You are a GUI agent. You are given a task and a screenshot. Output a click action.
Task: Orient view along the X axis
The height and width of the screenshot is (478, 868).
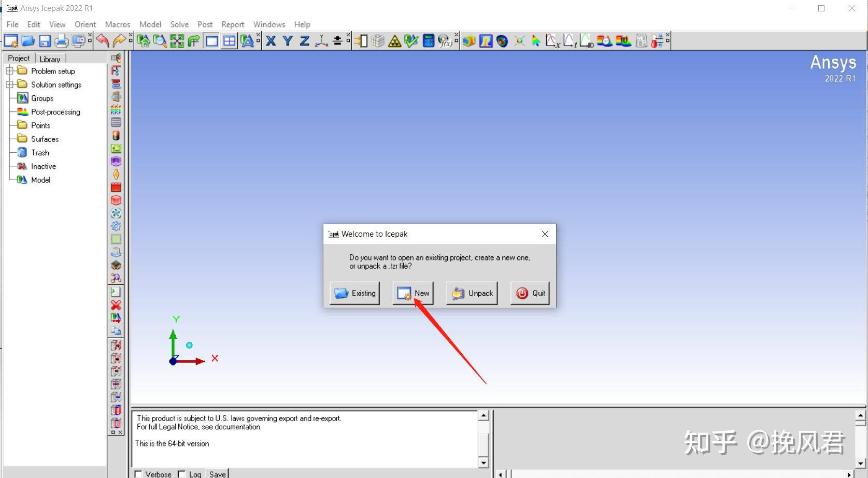(271, 41)
